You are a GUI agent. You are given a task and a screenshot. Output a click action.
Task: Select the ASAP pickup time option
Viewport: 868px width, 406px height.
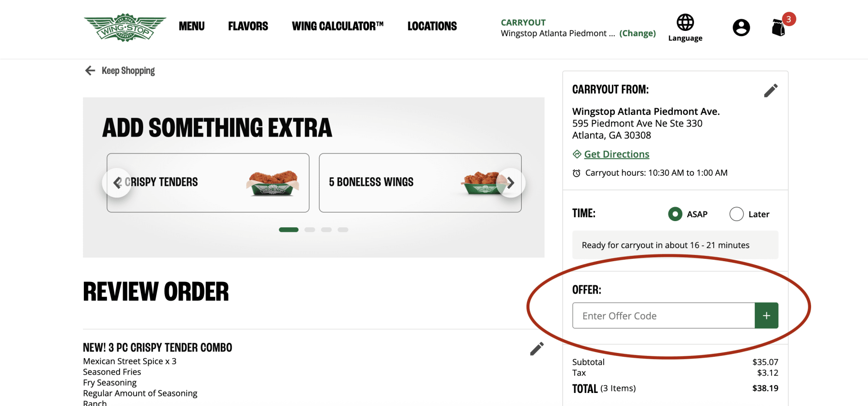coord(676,214)
